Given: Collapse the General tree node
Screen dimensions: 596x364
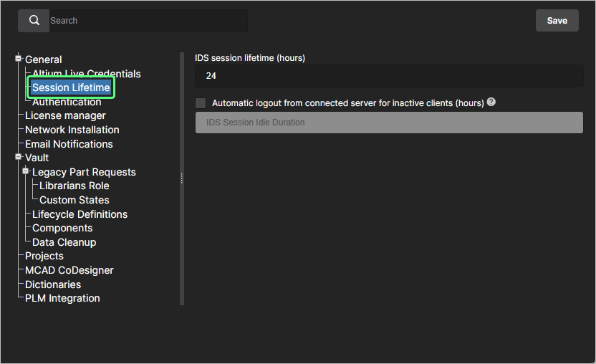Looking at the screenshot, I should click(x=19, y=59).
